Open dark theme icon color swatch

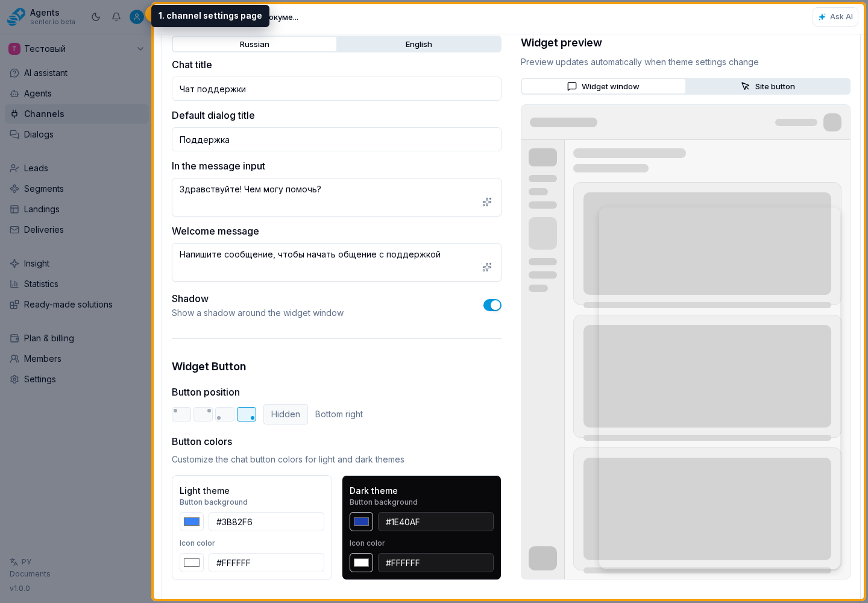(362, 563)
